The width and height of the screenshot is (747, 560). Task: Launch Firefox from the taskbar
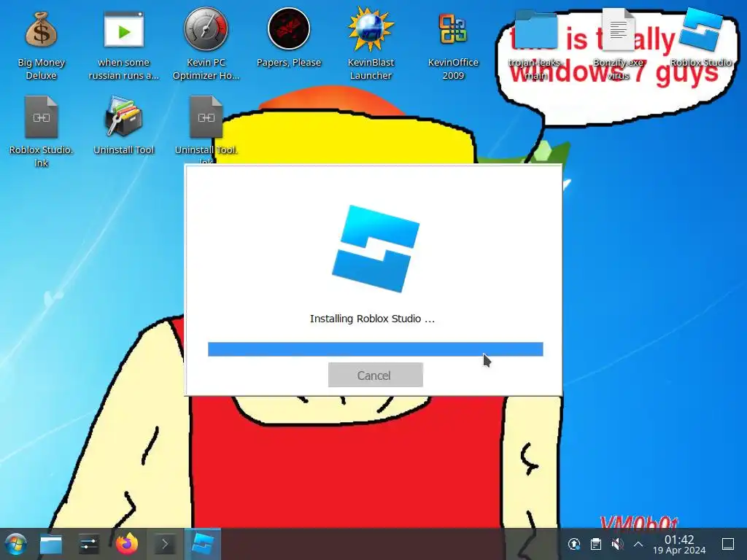coord(127,544)
